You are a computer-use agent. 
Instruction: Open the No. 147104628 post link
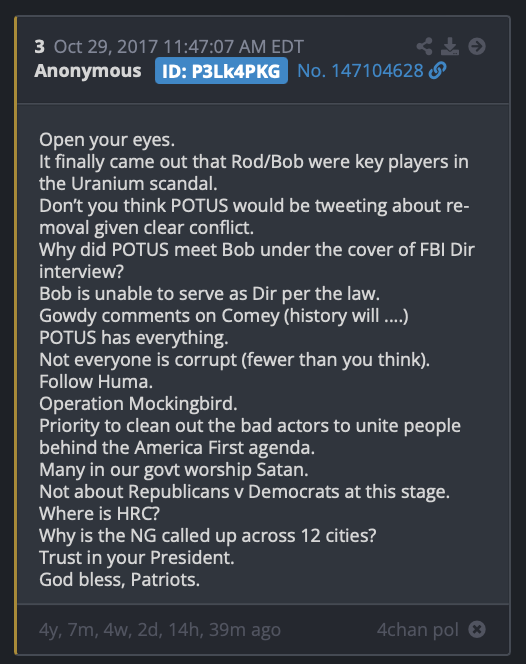(x=360, y=71)
